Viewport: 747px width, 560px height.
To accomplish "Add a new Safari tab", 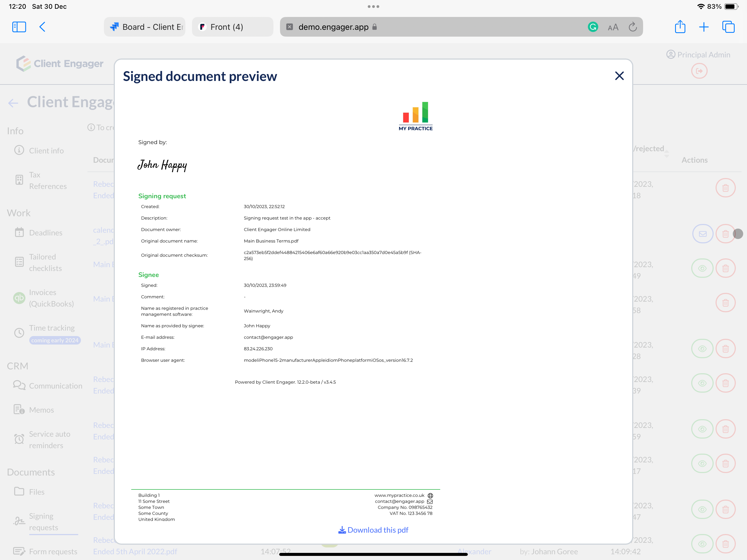I will coord(704,27).
